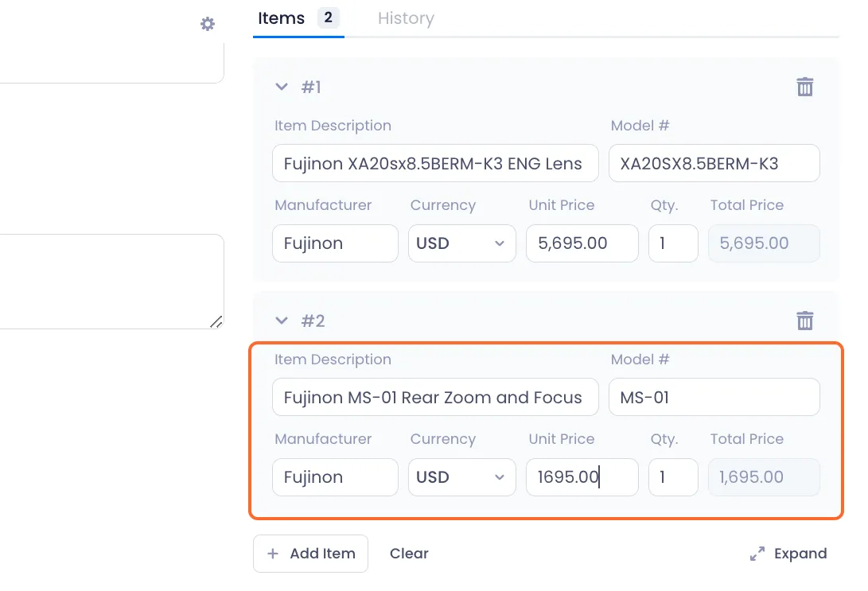This screenshot has width=868, height=591.
Task: Edit item #1 description field Fujinon XA20sx8.5BERM-K3
Action: [435, 163]
